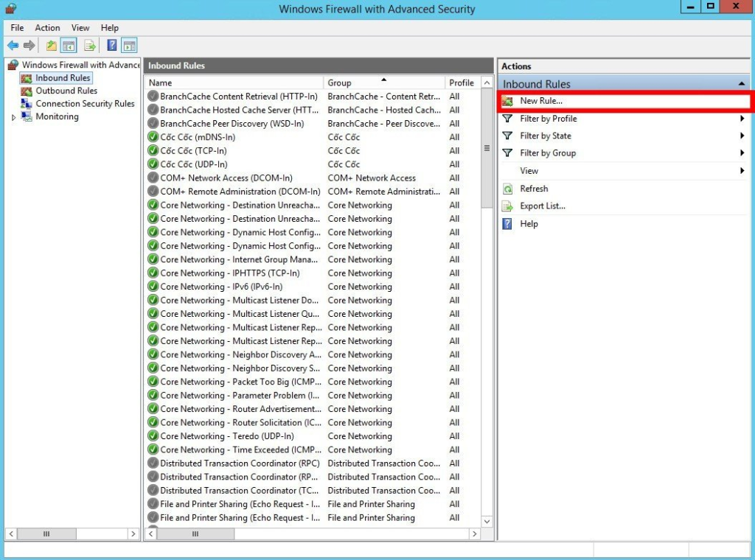Expand the Monitoring tree node
The image size is (755, 560).
(13, 117)
